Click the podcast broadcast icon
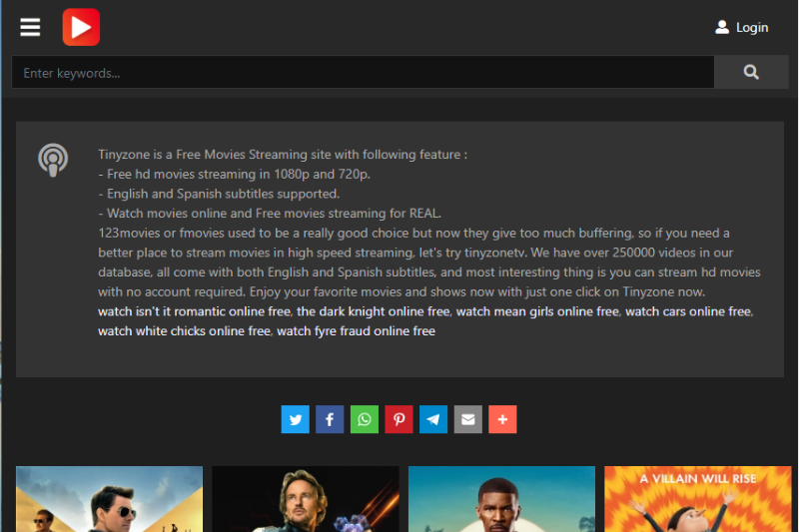This screenshot has width=799, height=532. pos(53,161)
